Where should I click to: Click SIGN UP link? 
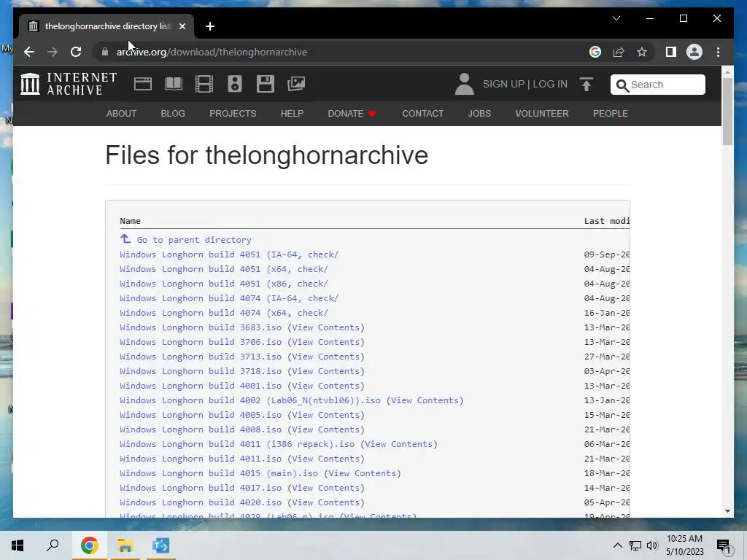click(x=503, y=84)
